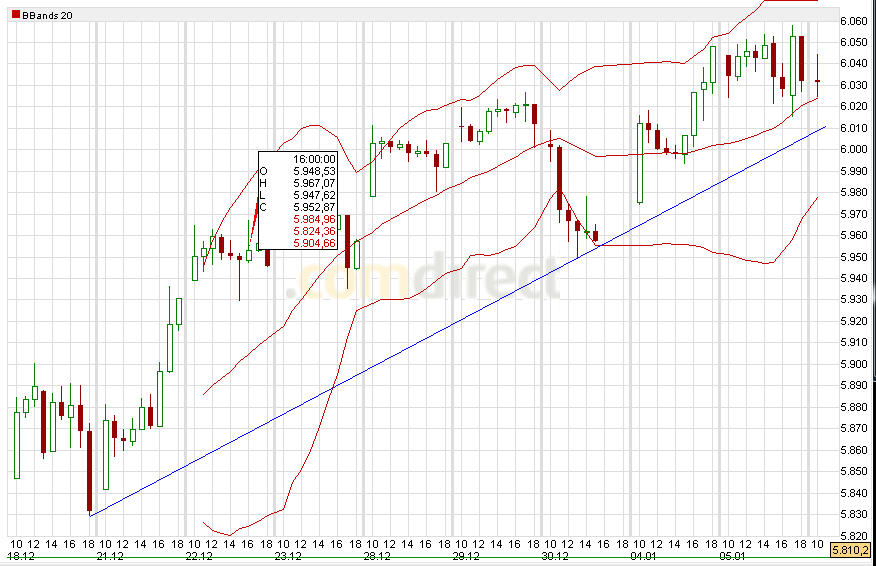
Task: Click the current price box "5.810,2"
Action: 851,550
